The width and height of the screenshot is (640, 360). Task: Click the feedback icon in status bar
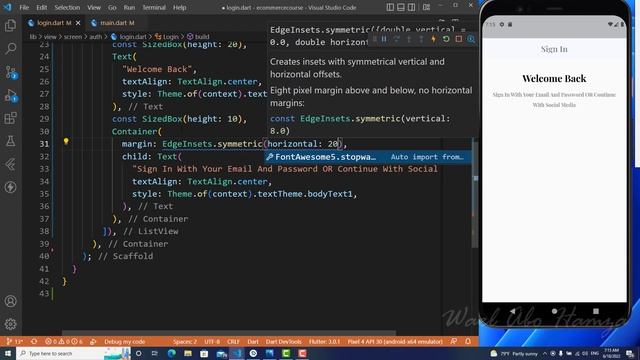(453, 341)
